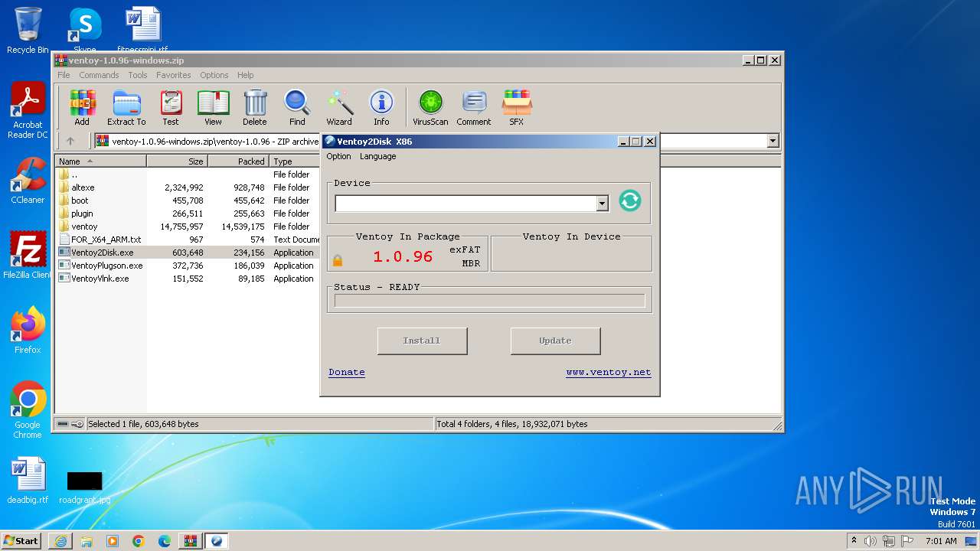The image size is (980, 551).
Task: Open the WinRAR Favorites menu
Action: pyautogui.click(x=174, y=75)
